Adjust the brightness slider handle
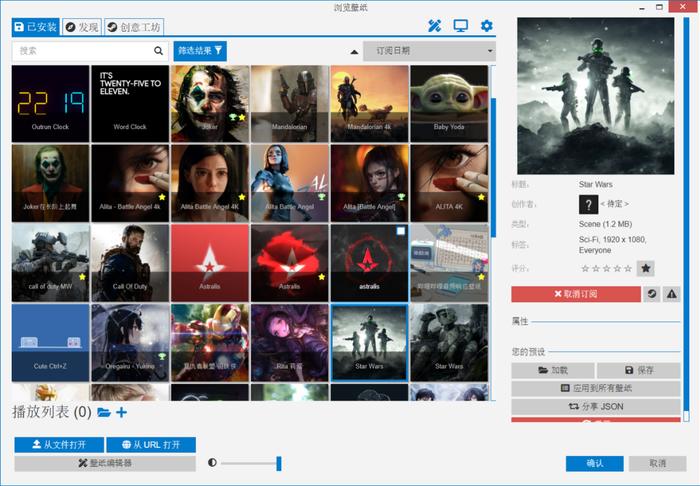The image size is (700, 486). point(279,463)
